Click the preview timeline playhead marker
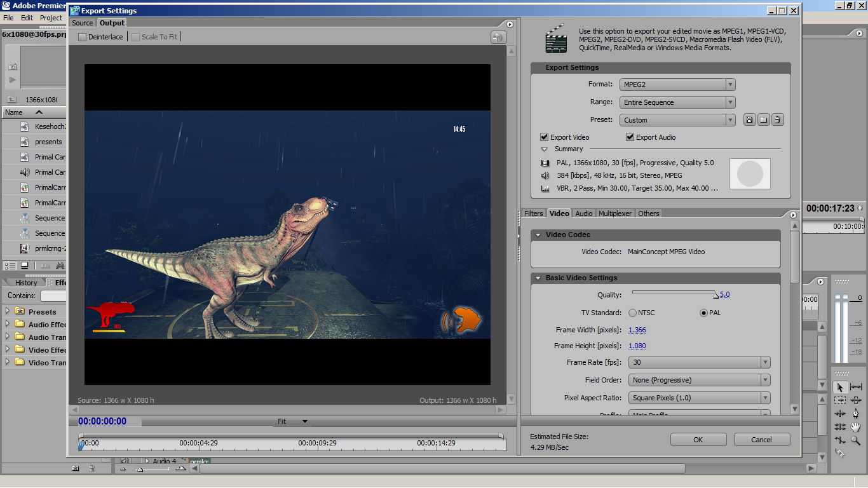This screenshot has width=868, height=488. coord(81,445)
